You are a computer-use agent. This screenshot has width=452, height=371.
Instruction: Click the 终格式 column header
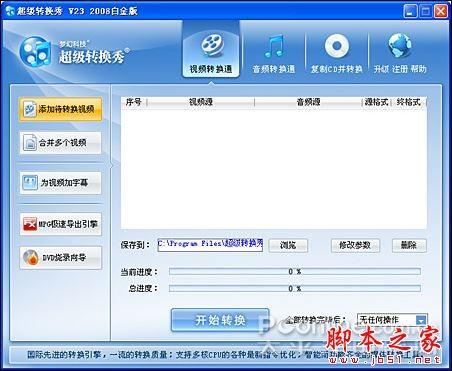pos(408,102)
